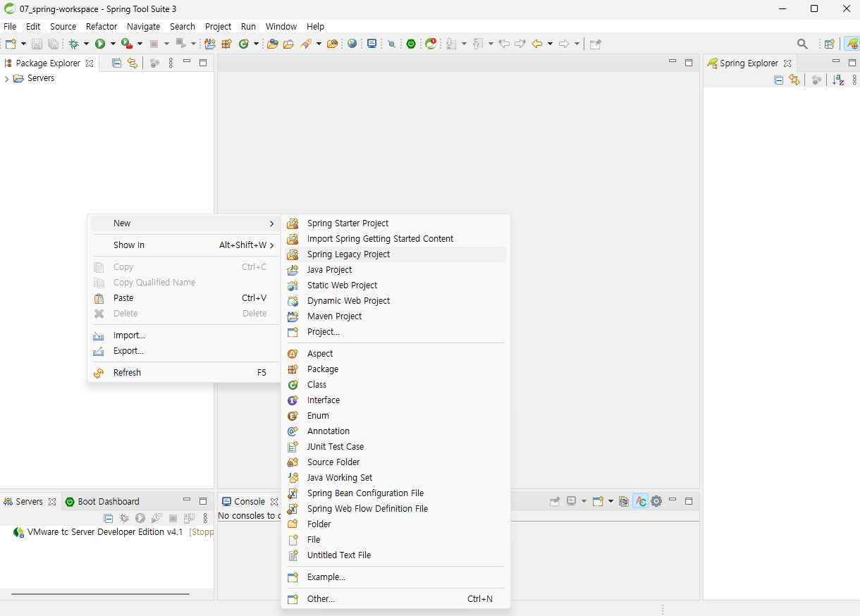Click the toolbar search magnifier icon
860x616 pixels.
click(802, 44)
